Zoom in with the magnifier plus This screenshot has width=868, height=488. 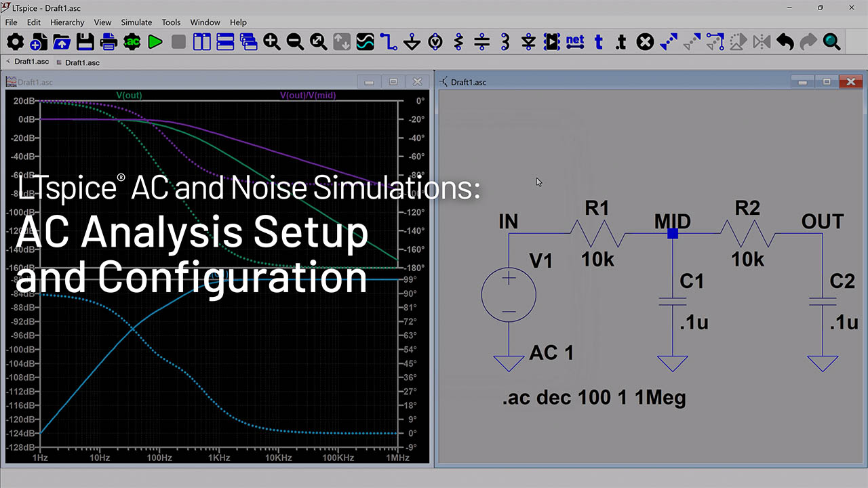pos(272,42)
